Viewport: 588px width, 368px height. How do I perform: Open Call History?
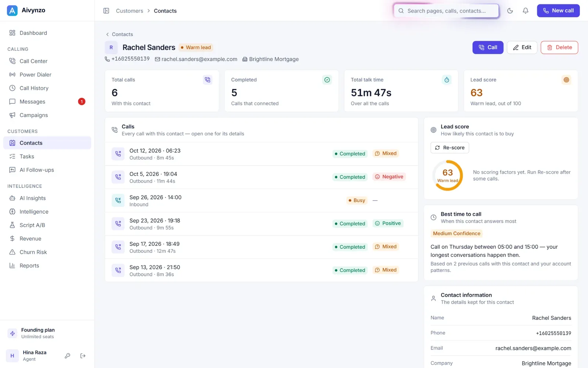point(47,88)
